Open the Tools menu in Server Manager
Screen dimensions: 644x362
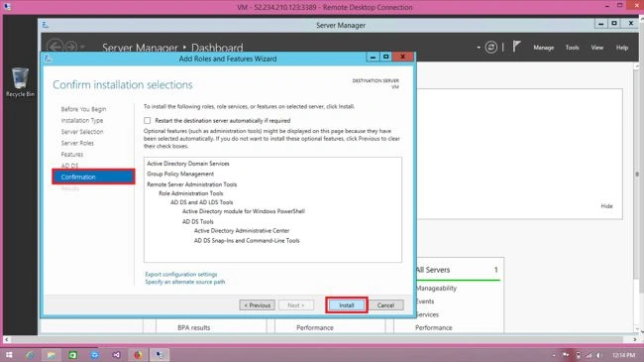click(572, 48)
